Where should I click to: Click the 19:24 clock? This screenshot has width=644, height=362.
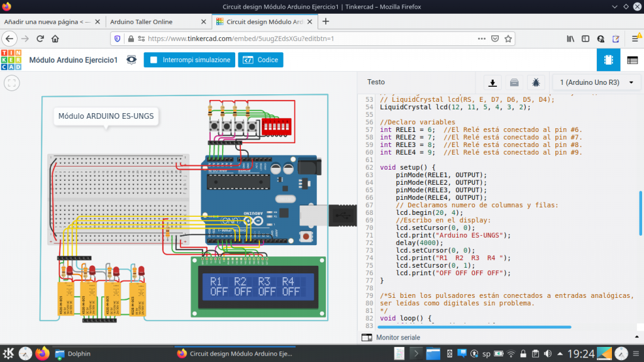[x=580, y=353]
